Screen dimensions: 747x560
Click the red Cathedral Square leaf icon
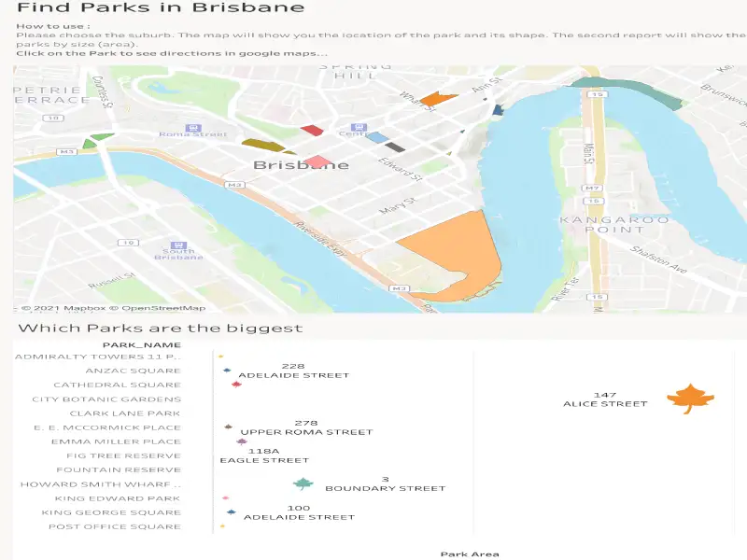click(236, 384)
